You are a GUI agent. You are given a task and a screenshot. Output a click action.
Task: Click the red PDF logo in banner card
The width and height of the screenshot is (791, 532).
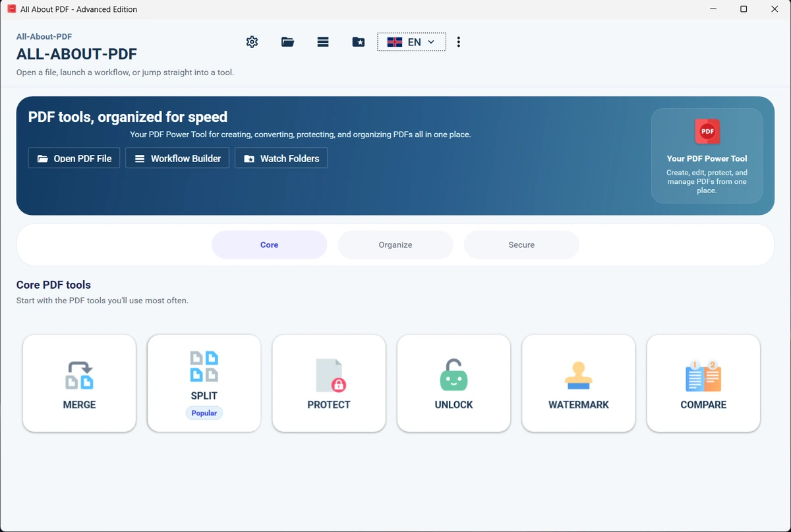[707, 131]
